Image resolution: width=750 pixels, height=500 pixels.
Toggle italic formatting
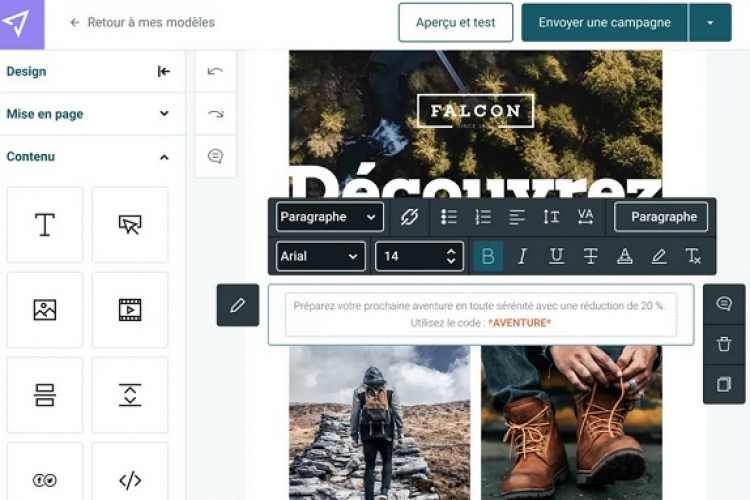[522, 256]
